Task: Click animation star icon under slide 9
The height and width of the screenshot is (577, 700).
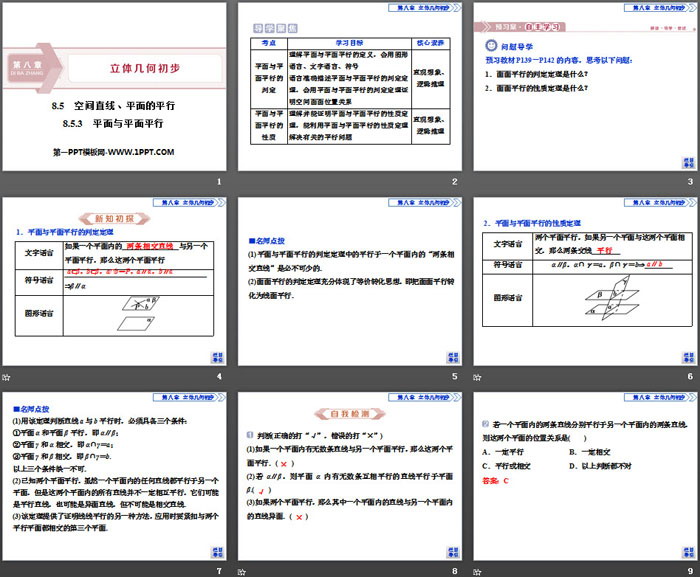Action: tap(477, 570)
